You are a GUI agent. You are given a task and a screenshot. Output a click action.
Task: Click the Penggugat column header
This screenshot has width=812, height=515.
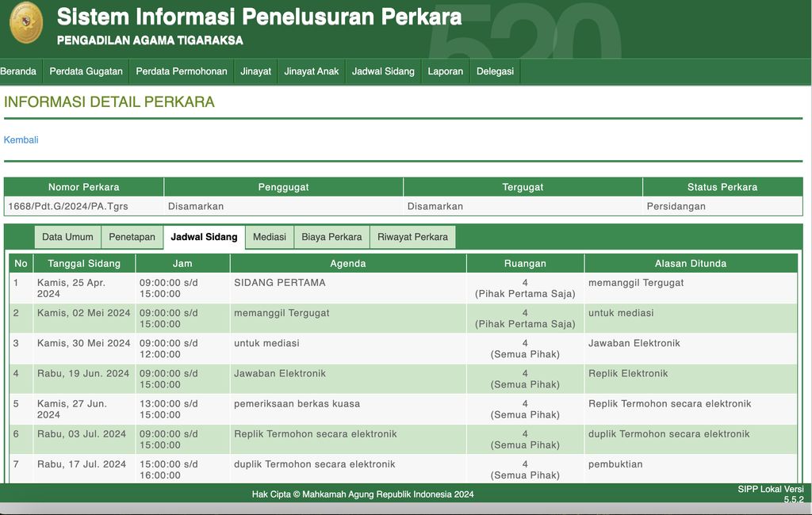pyautogui.click(x=283, y=187)
